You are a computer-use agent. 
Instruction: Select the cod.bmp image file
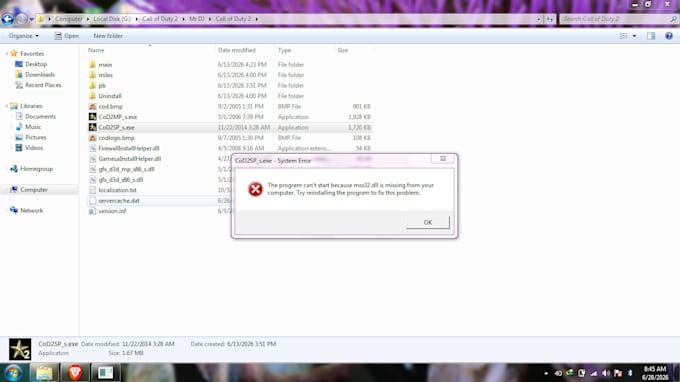pos(110,107)
